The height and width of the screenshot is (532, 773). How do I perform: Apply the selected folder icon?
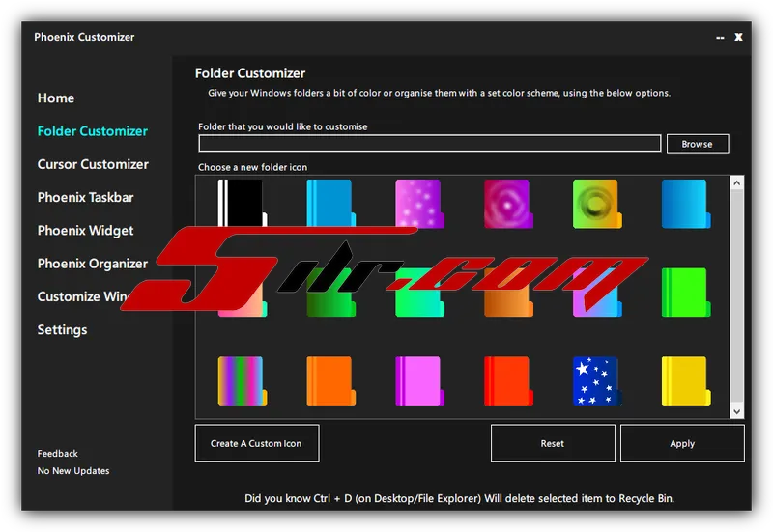(x=682, y=443)
